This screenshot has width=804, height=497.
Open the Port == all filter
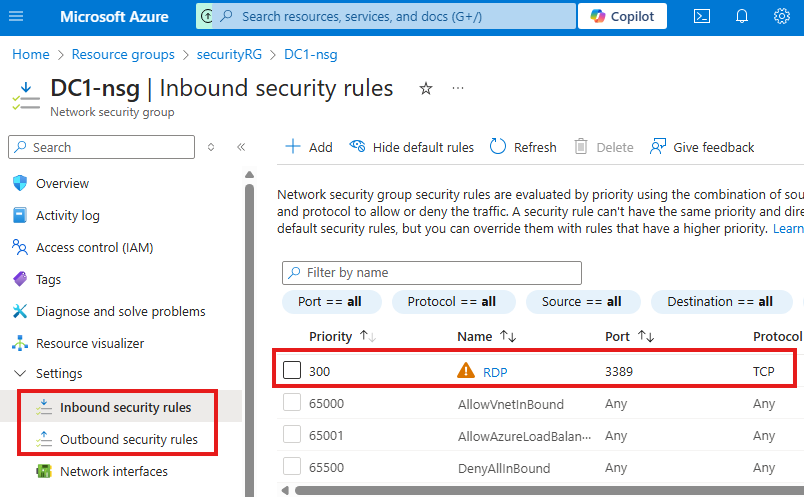tap(331, 302)
